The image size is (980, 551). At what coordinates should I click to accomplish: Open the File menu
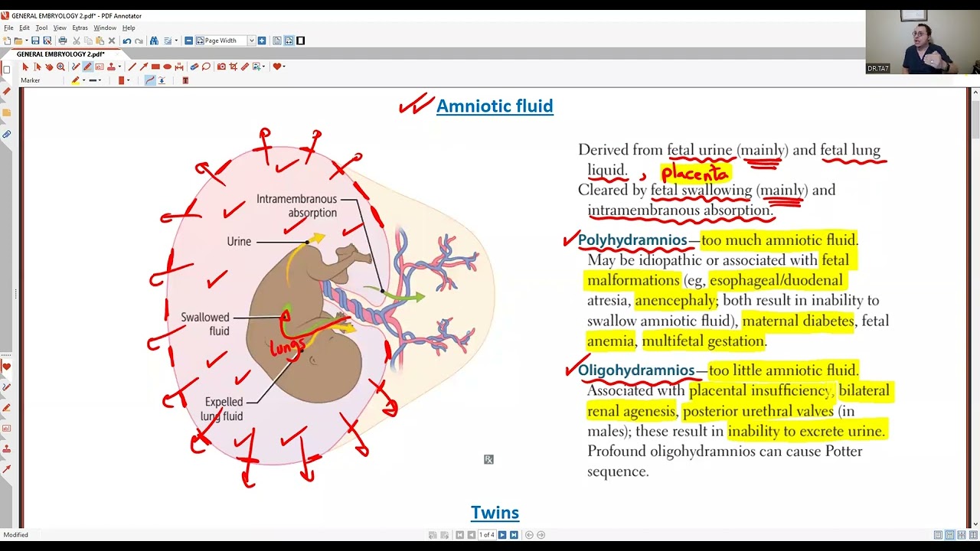click(x=8, y=28)
